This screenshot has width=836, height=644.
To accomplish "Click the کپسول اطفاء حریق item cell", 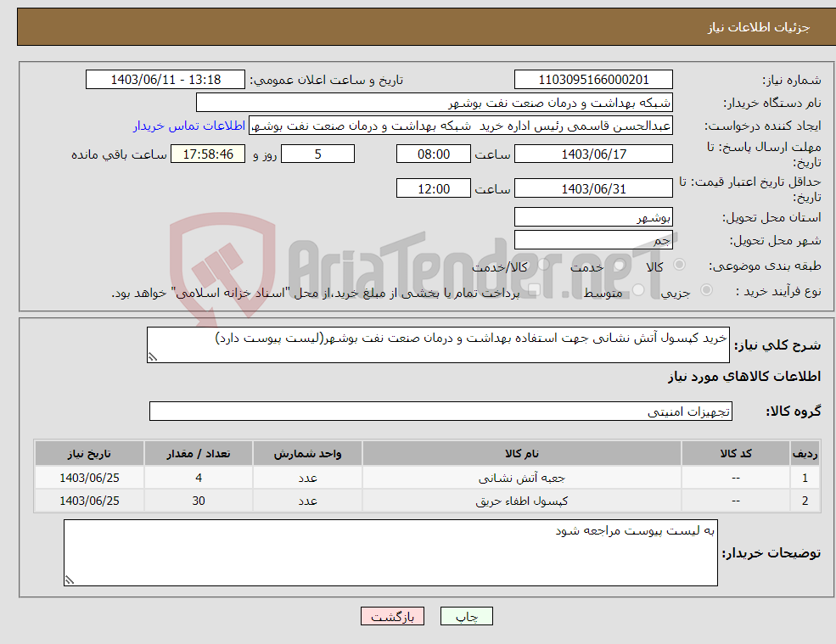I will (522, 501).
